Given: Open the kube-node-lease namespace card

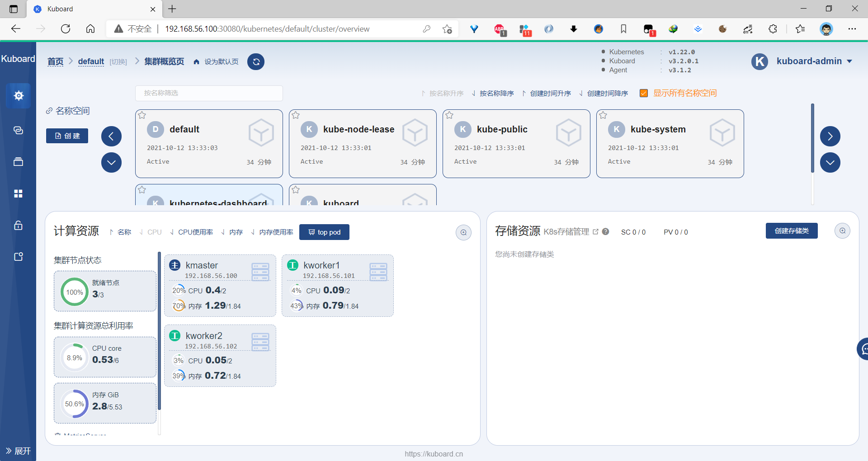Looking at the screenshot, I should 363,144.
